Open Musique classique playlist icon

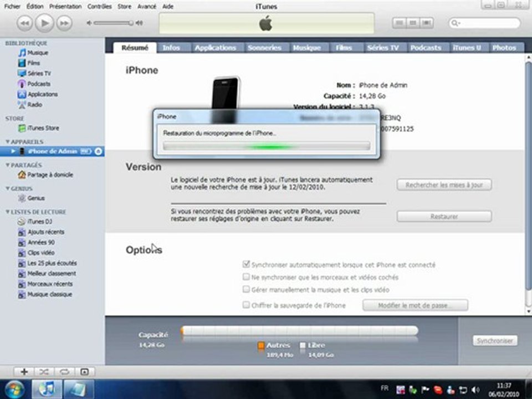click(x=22, y=294)
